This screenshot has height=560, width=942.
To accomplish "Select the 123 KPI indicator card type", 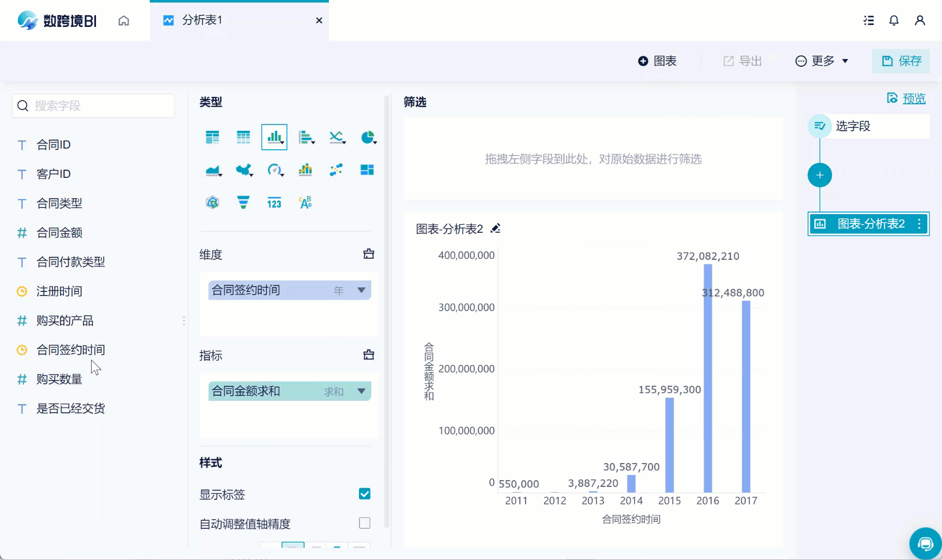I will tap(274, 203).
